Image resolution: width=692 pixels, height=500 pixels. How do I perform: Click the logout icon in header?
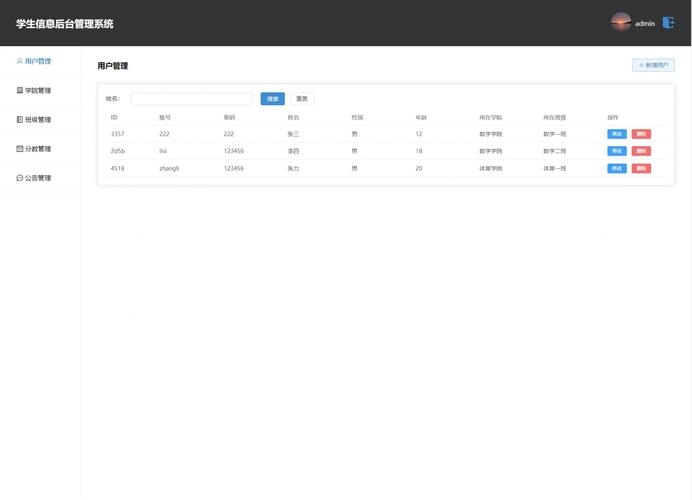(668, 23)
